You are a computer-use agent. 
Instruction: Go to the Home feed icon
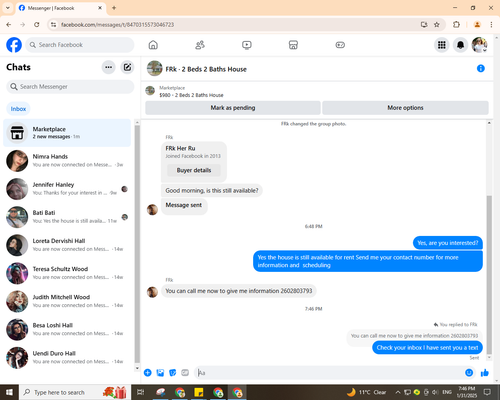(153, 45)
